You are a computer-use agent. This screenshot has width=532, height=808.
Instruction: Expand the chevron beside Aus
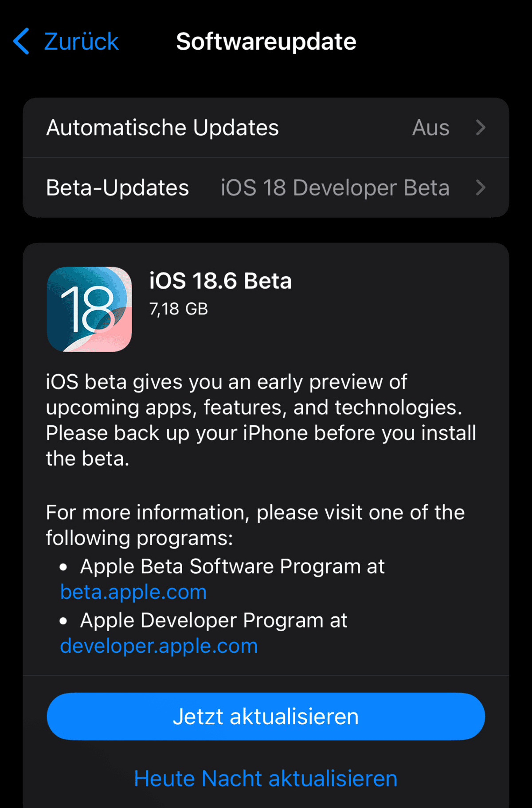[x=481, y=128]
